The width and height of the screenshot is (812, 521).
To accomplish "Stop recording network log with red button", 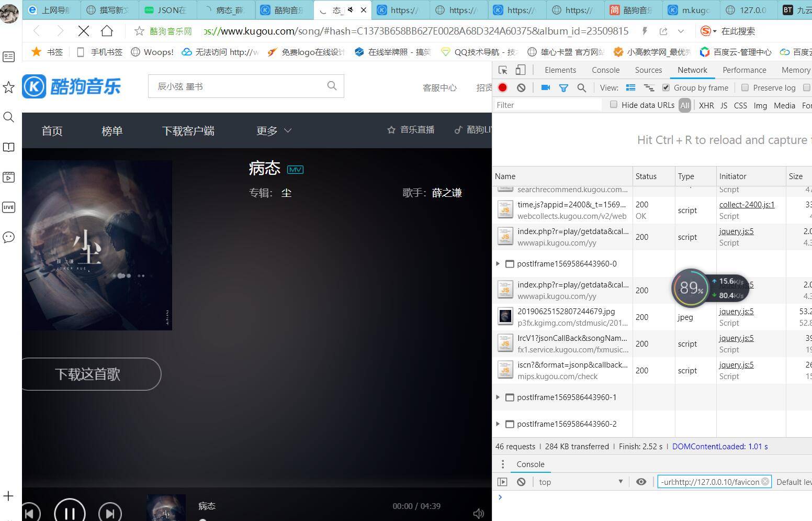I will click(503, 87).
